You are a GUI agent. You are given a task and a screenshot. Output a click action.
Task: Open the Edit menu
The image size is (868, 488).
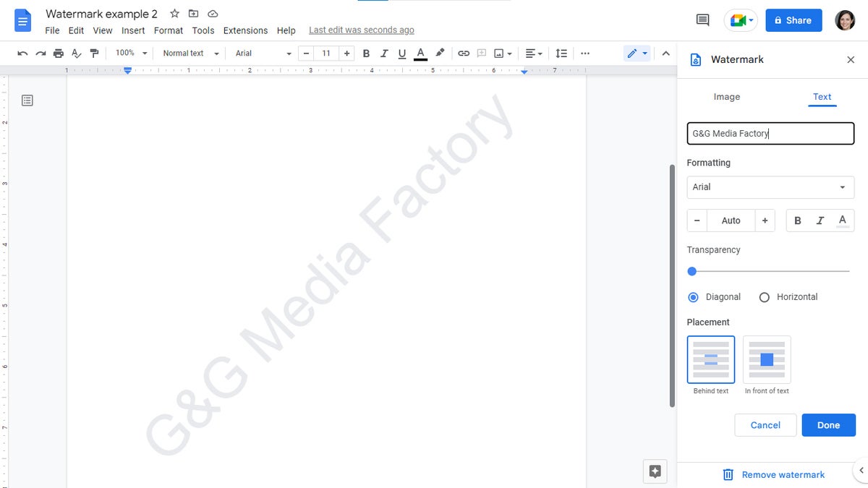(76, 30)
